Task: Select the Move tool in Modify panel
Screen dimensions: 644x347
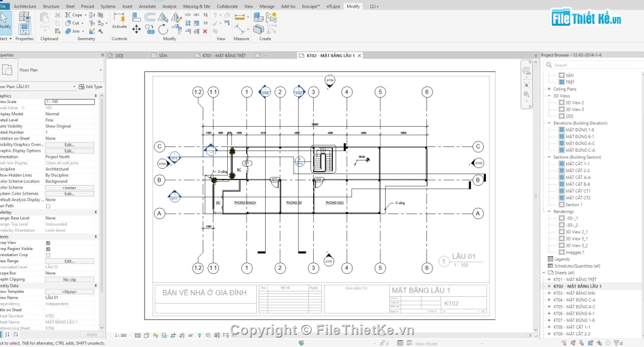Action: pos(136,29)
